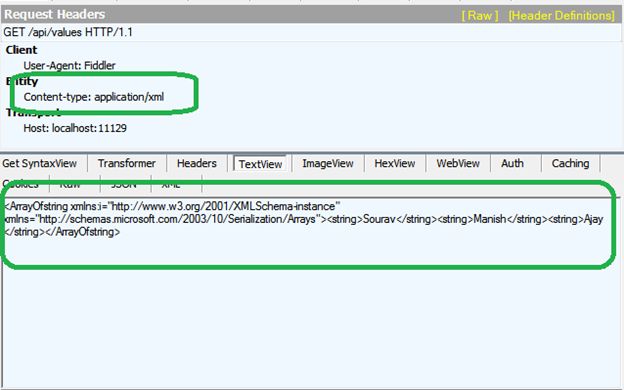624x390 pixels.
Task: Select the TextView tab
Action: point(260,164)
